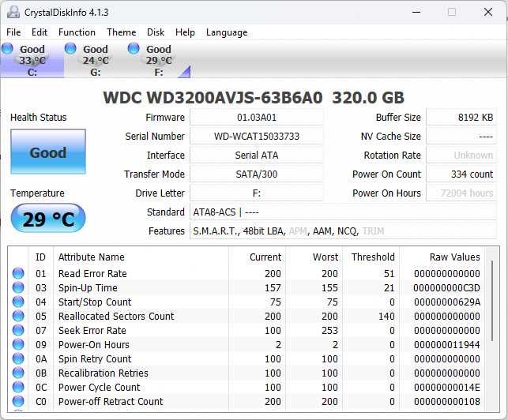Click the Drive Letter field F:
The width and height of the screenshot is (508, 420).
pos(256,193)
